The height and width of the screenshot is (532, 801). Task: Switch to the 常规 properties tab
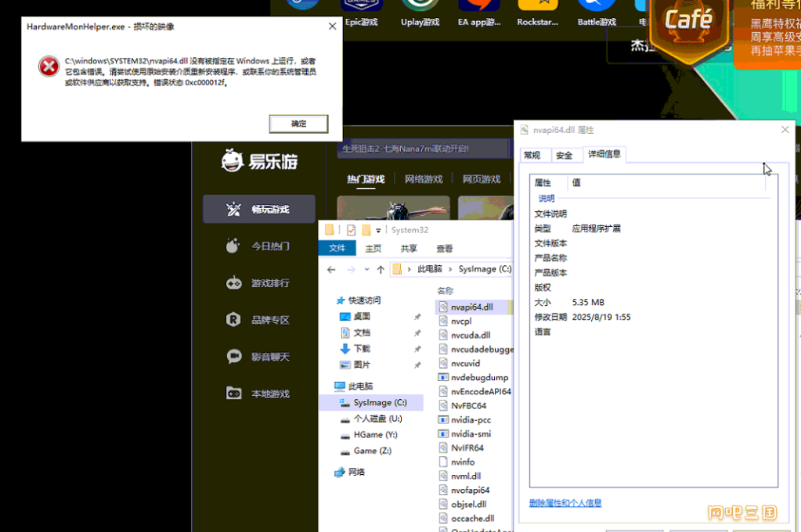tap(532, 155)
